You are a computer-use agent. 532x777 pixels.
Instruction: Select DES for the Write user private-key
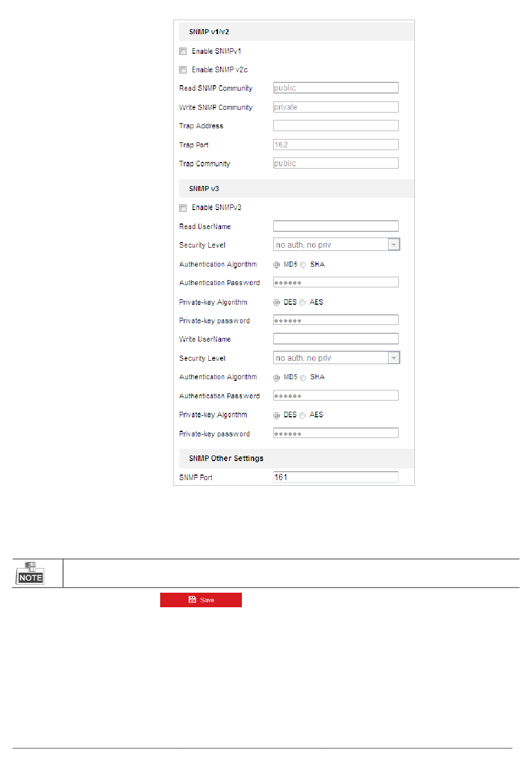point(277,415)
